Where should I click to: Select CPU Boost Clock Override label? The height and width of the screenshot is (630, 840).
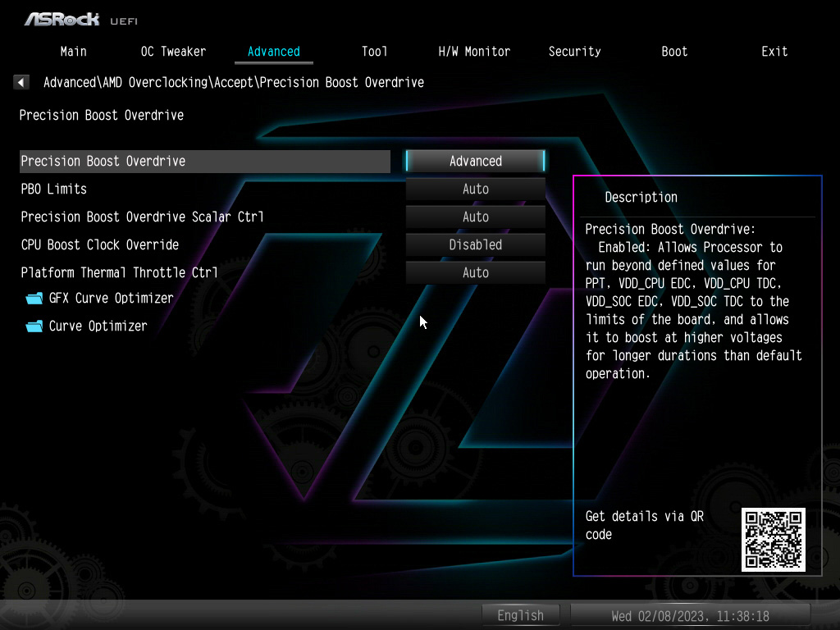[99, 244]
